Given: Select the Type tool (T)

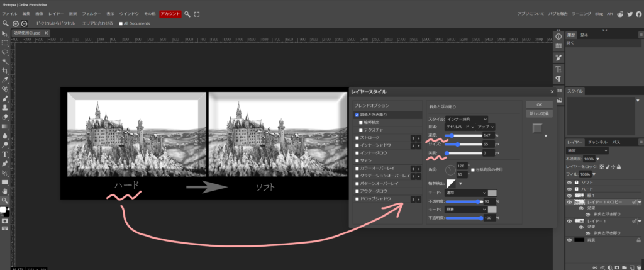Looking at the screenshot, I should [5, 153].
